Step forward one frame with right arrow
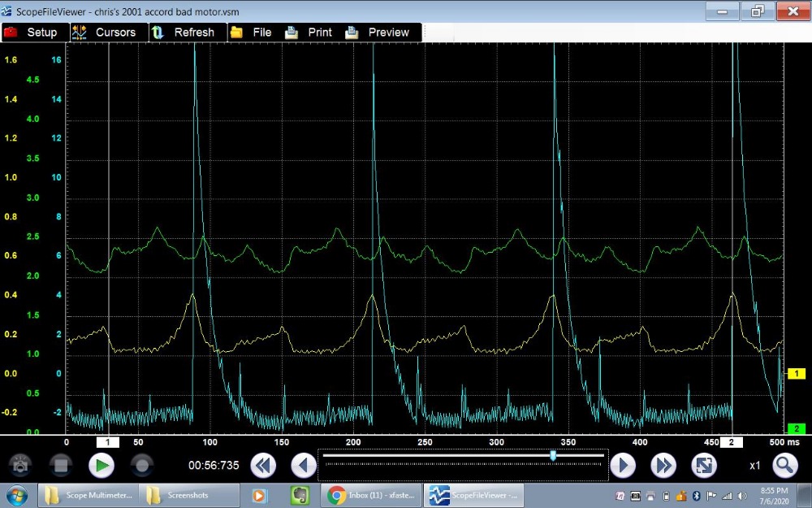The image size is (812, 508). click(x=623, y=466)
